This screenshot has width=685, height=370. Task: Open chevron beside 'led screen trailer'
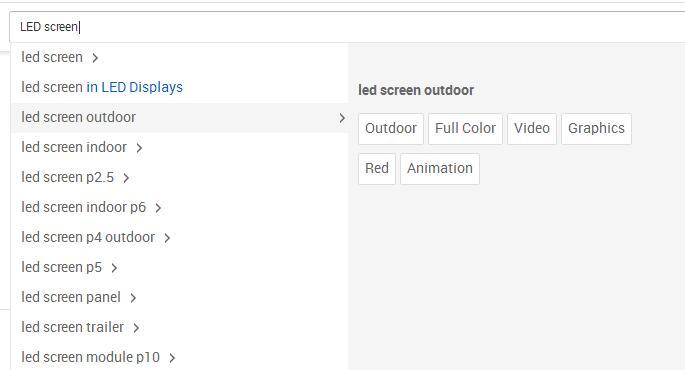point(136,328)
